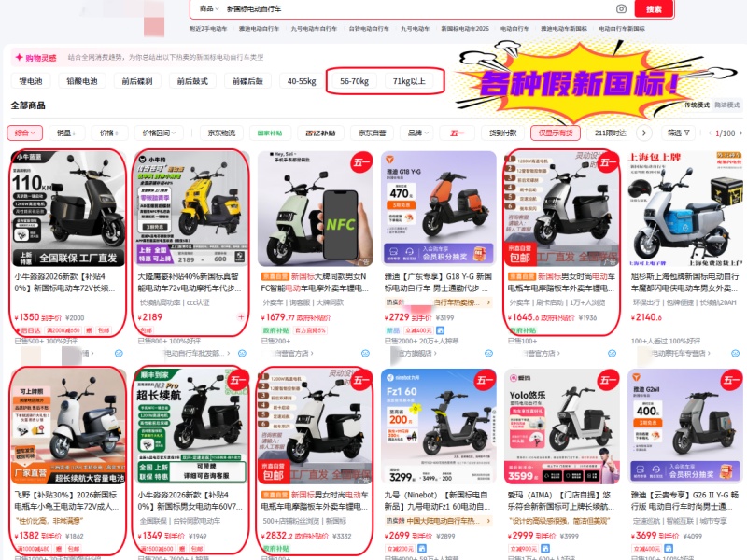Chat with seller of 雅迪 G18 Y-G item
This screenshot has width=747, height=560.
pos(488,354)
